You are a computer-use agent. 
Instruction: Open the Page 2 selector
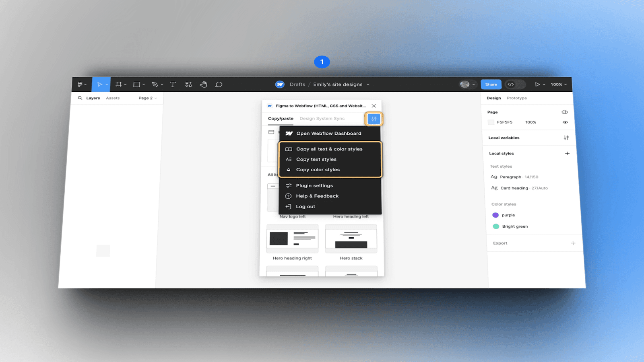pyautogui.click(x=148, y=98)
